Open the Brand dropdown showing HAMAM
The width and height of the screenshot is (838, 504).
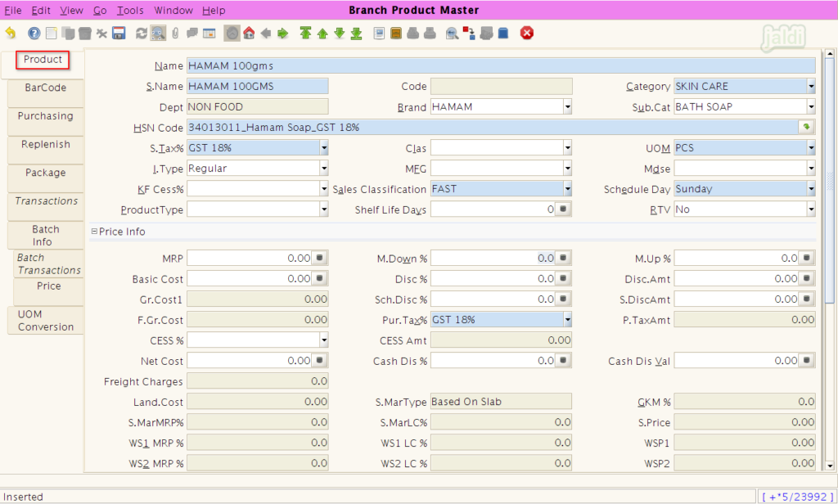pyautogui.click(x=567, y=107)
